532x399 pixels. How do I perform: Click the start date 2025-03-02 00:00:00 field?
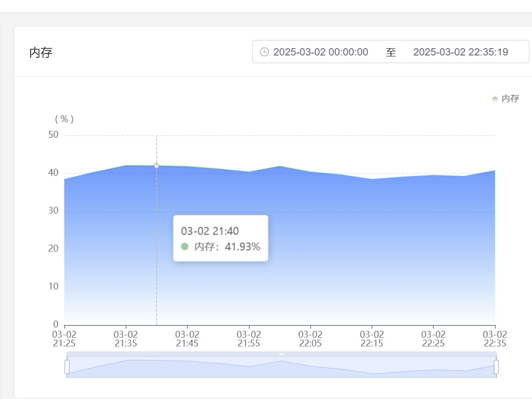click(320, 52)
